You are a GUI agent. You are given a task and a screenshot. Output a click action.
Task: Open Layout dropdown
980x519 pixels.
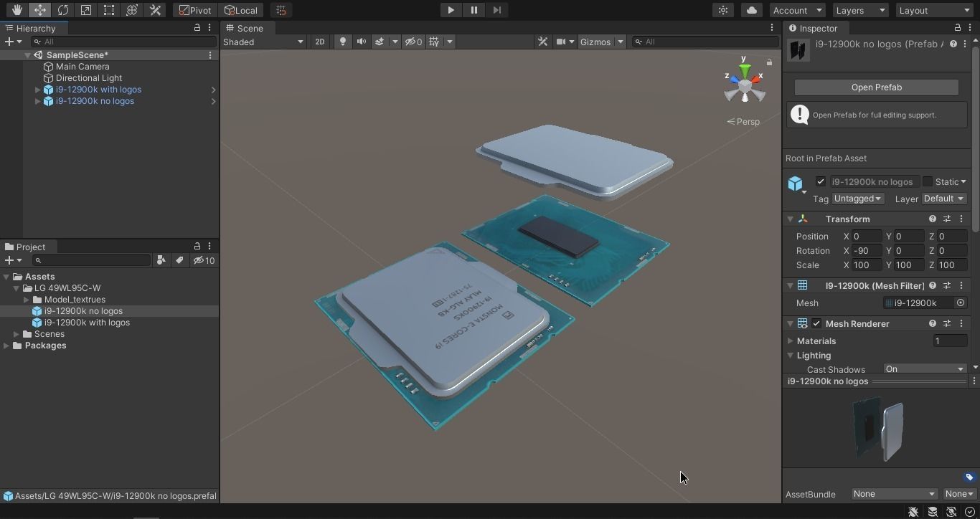tap(934, 10)
